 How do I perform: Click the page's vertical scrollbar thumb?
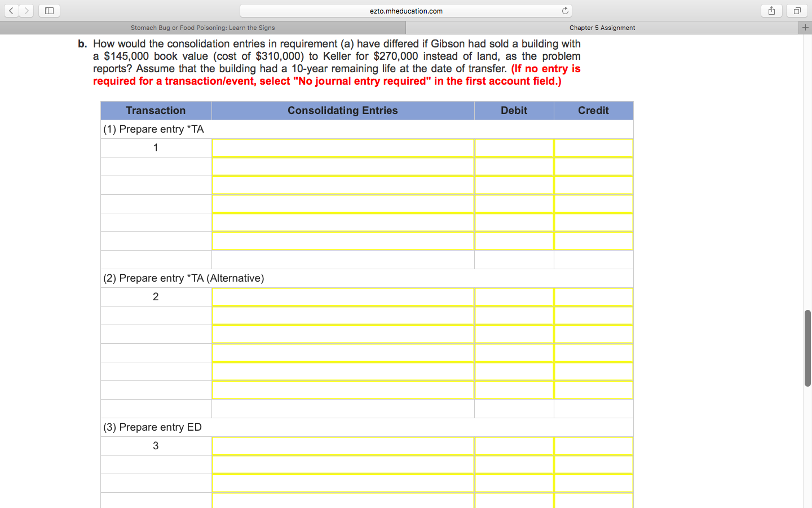coord(807,348)
